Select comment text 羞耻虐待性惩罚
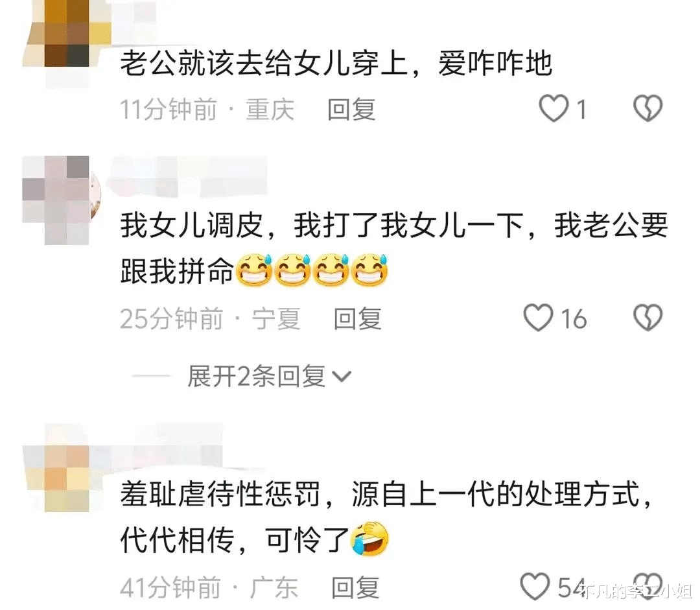Image resolution: width=700 pixels, height=610 pixels. tap(220, 495)
